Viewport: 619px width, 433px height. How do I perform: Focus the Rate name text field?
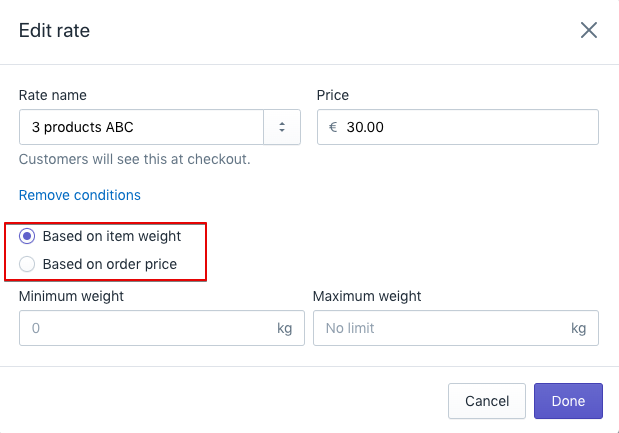pyautogui.click(x=140, y=127)
